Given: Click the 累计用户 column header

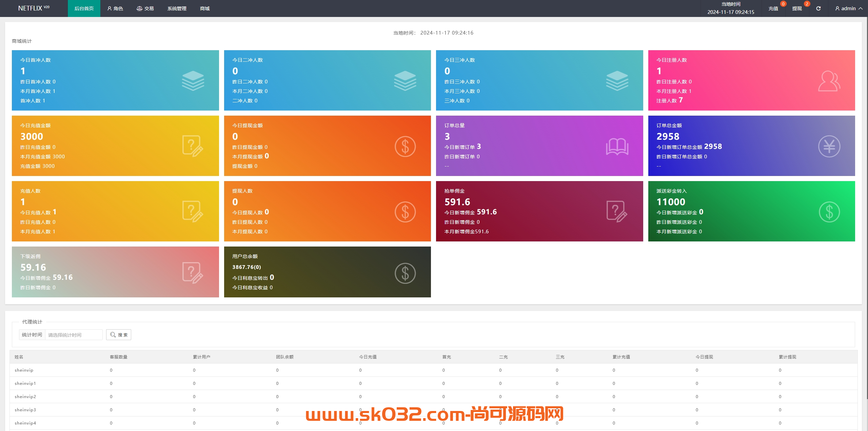Looking at the screenshot, I should click(x=202, y=357).
